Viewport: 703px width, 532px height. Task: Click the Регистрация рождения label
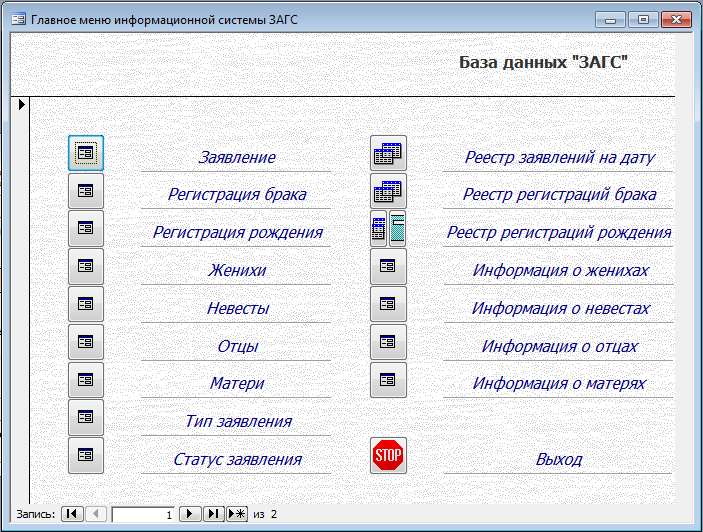238,232
